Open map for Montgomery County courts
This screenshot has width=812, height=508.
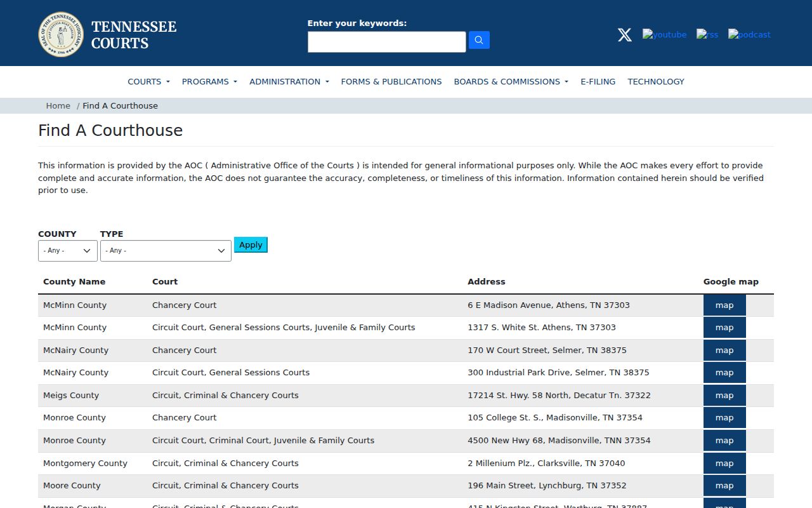point(724,463)
